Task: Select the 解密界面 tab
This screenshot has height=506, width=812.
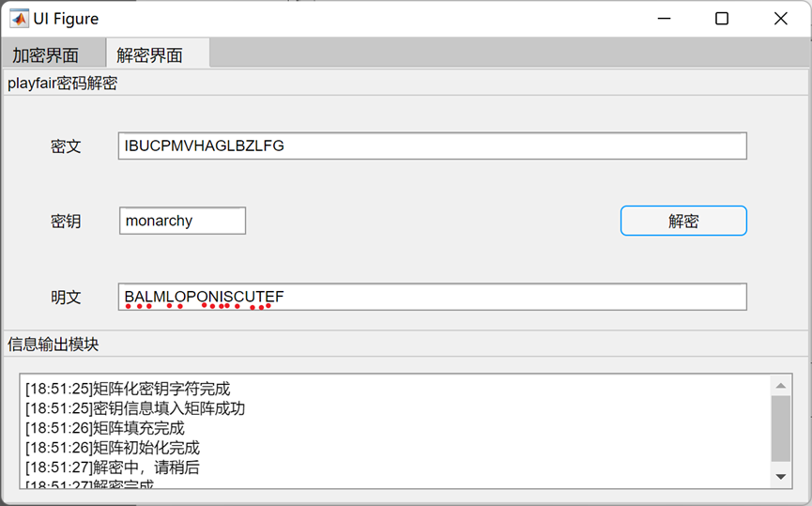Action: [158, 54]
